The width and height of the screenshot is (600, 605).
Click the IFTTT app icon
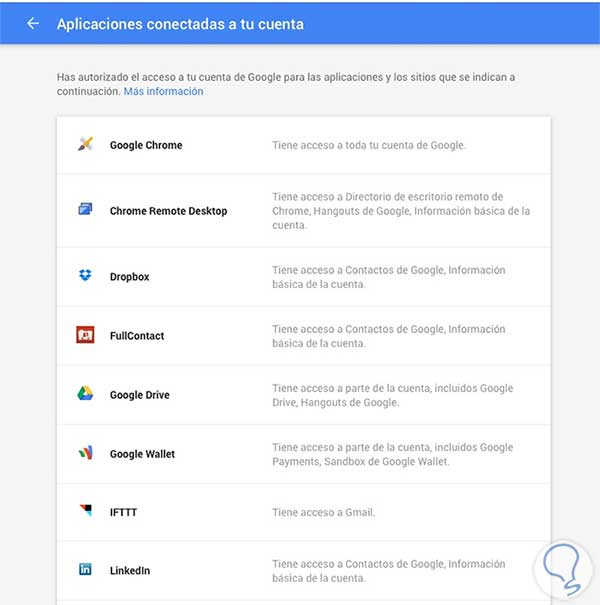pyautogui.click(x=85, y=511)
